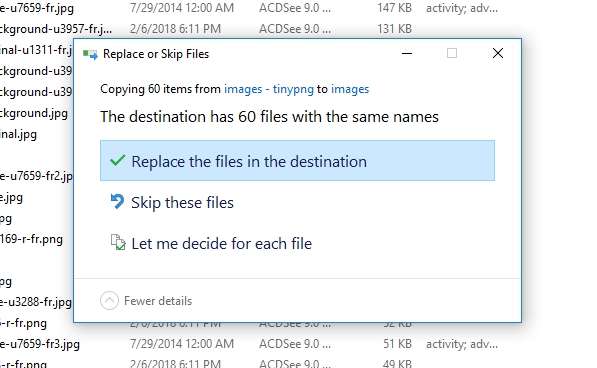Click the compare files decide icon
This screenshot has width=597, height=368.
[x=118, y=242]
